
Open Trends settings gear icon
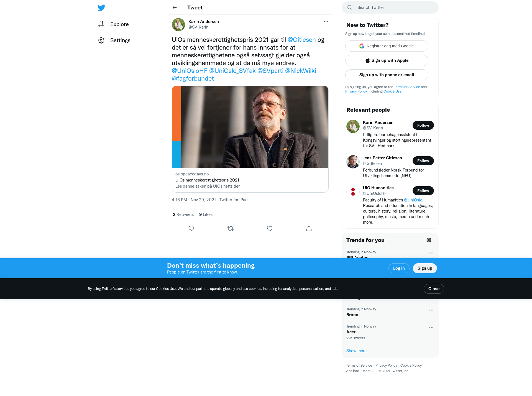[429, 240]
